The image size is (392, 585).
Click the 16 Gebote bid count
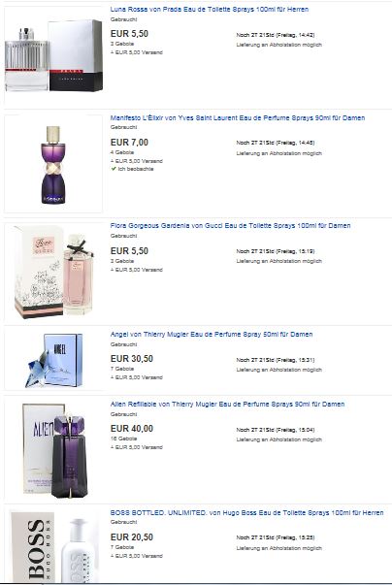coord(122,439)
